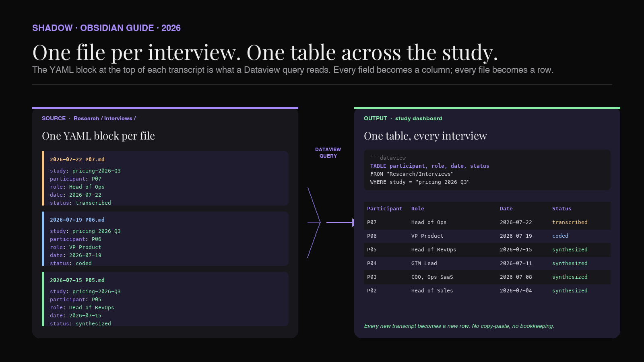Click the 'coded' status in the table
The height and width of the screenshot is (362, 644).
pos(560,236)
